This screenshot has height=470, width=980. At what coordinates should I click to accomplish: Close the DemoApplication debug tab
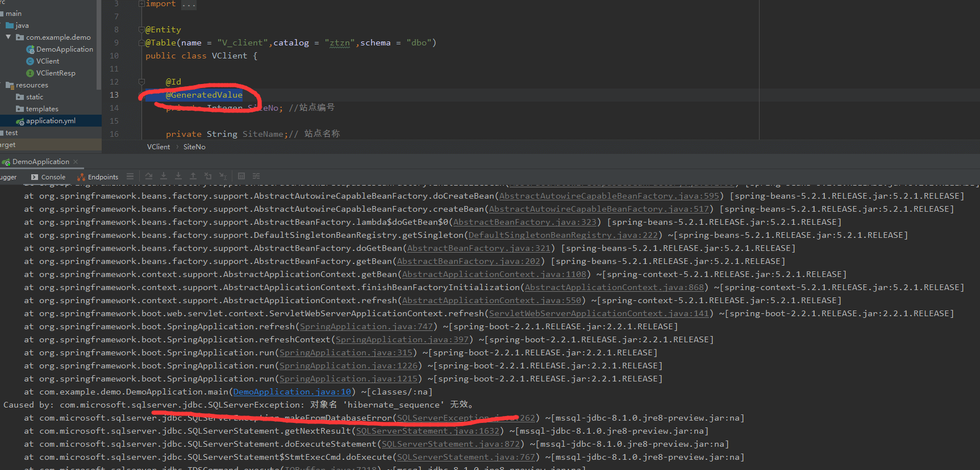tap(76, 162)
